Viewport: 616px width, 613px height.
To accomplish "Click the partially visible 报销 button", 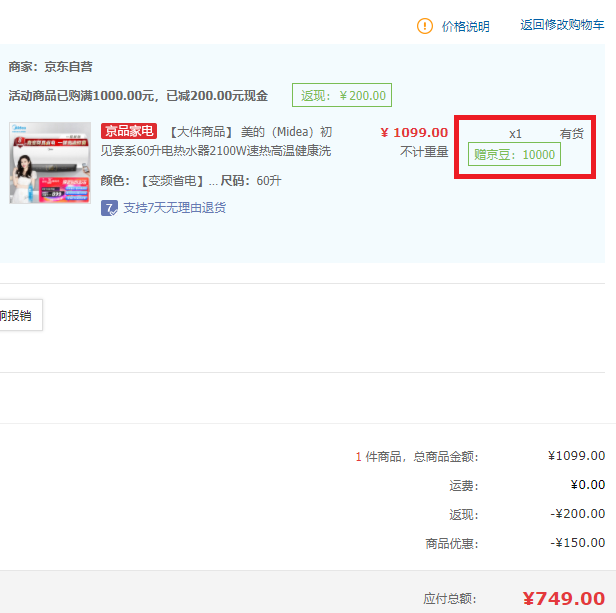I will (20, 315).
